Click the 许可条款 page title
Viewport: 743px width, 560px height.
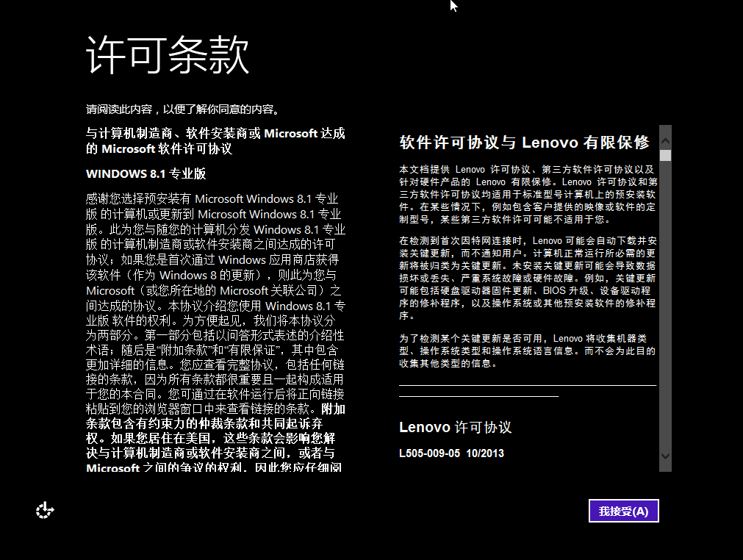[x=168, y=55]
